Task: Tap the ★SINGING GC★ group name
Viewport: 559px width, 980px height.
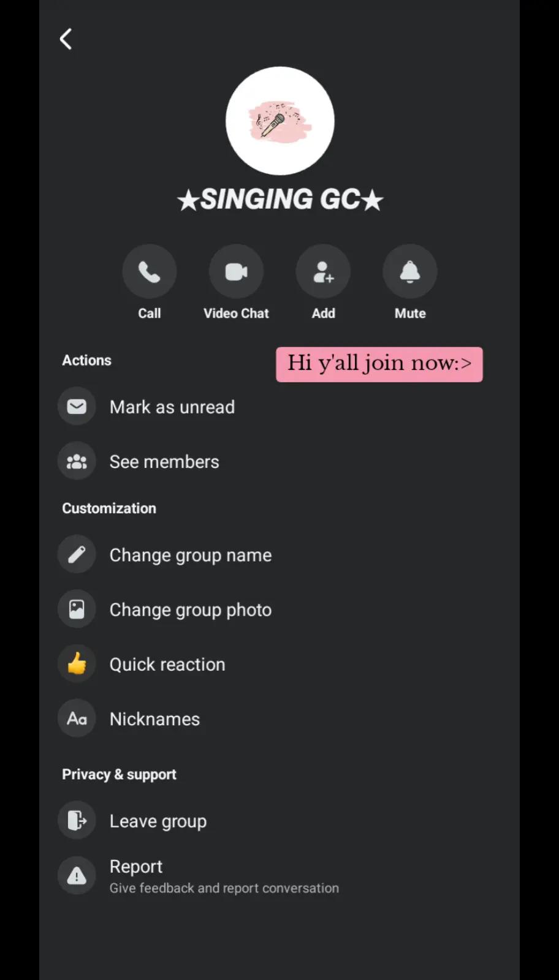Action: [280, 199]
